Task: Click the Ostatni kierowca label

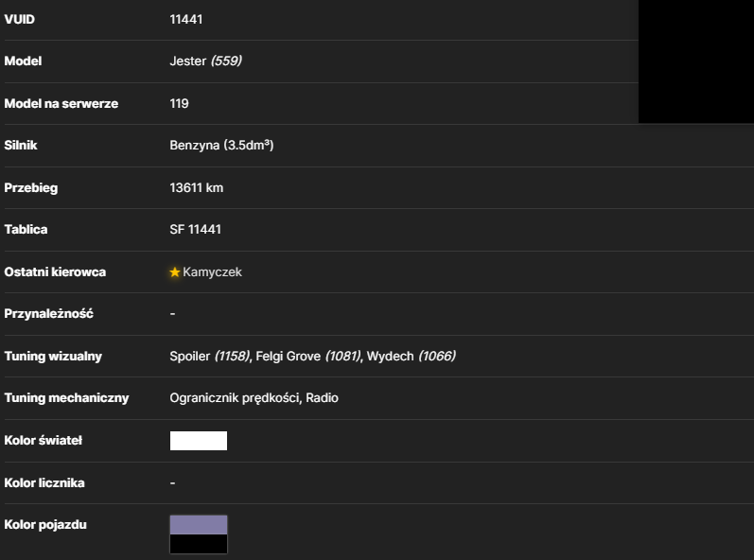Action: pos(55,272)
